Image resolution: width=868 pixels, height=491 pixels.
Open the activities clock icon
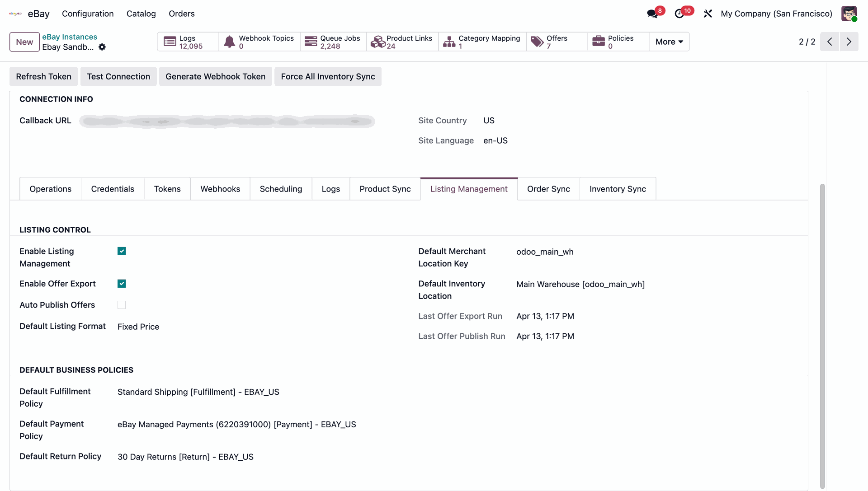coord(679,14)
